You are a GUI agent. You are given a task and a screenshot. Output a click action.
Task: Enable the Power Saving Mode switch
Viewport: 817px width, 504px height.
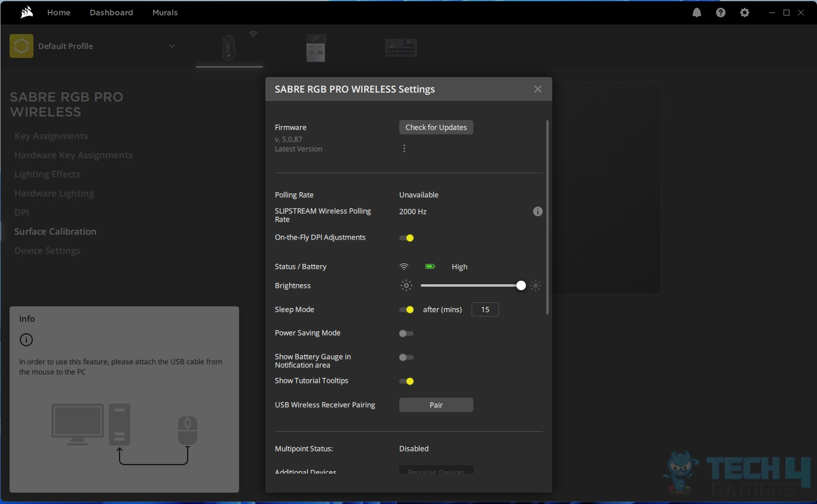tap(406, 333)
